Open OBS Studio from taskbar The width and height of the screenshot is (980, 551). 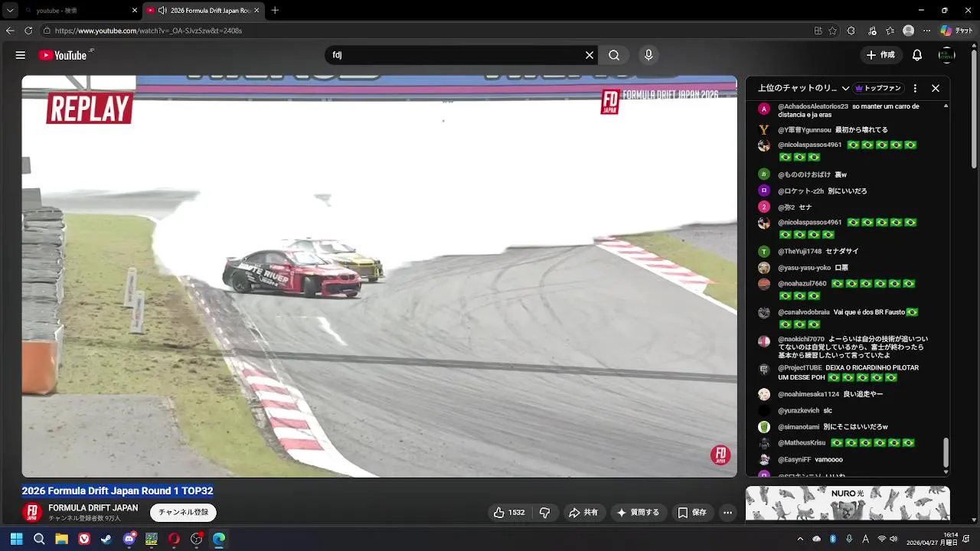click(196, 539)
